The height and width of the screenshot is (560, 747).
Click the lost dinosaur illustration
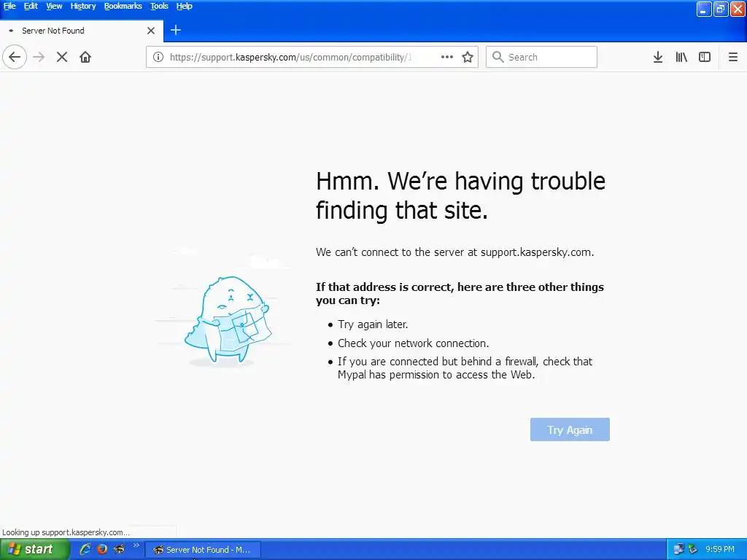[228, 322]
